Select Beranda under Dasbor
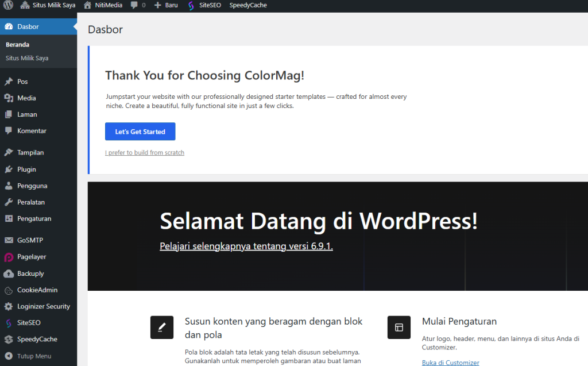Viewport: 588px width, 366px height. (x=17, y=44)
